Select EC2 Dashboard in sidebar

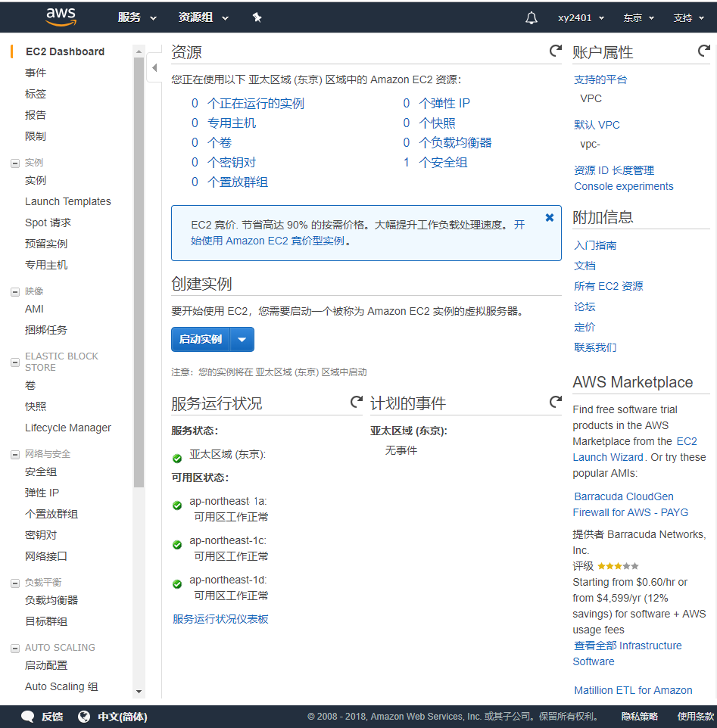coord(65,51)
